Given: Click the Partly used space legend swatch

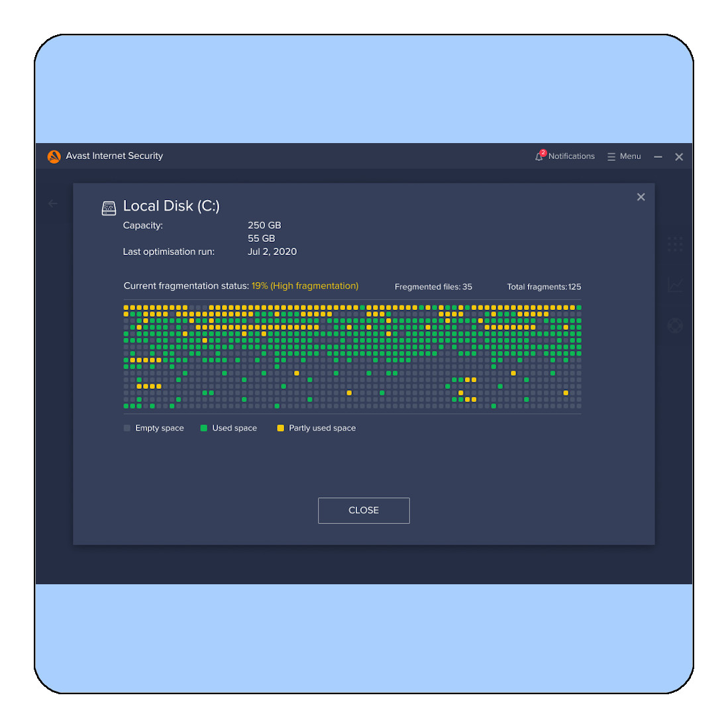Looking at the screenshot, I should [x=280, y=428].
